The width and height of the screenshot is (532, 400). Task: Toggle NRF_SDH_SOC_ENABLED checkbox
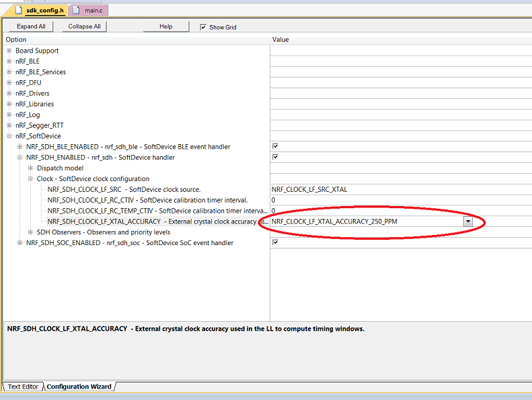(x=275, y=242)
